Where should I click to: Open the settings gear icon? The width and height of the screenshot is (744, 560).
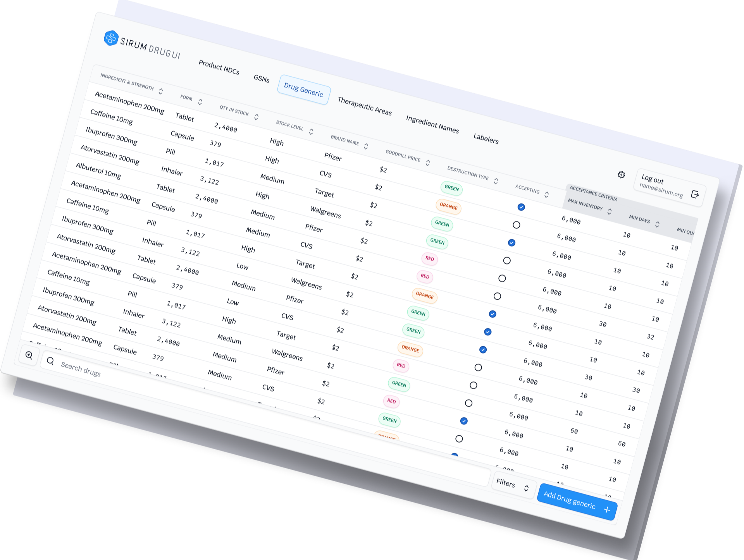click(622, 174)
